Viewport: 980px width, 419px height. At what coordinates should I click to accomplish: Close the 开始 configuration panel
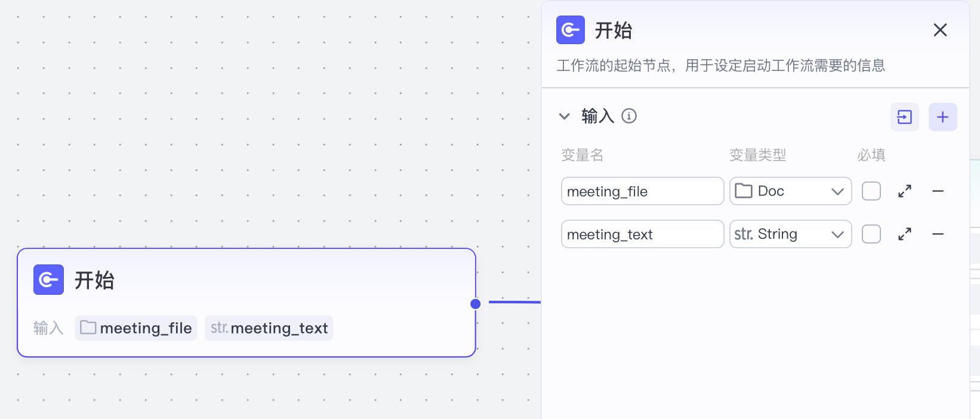click(x=940, y=30)
